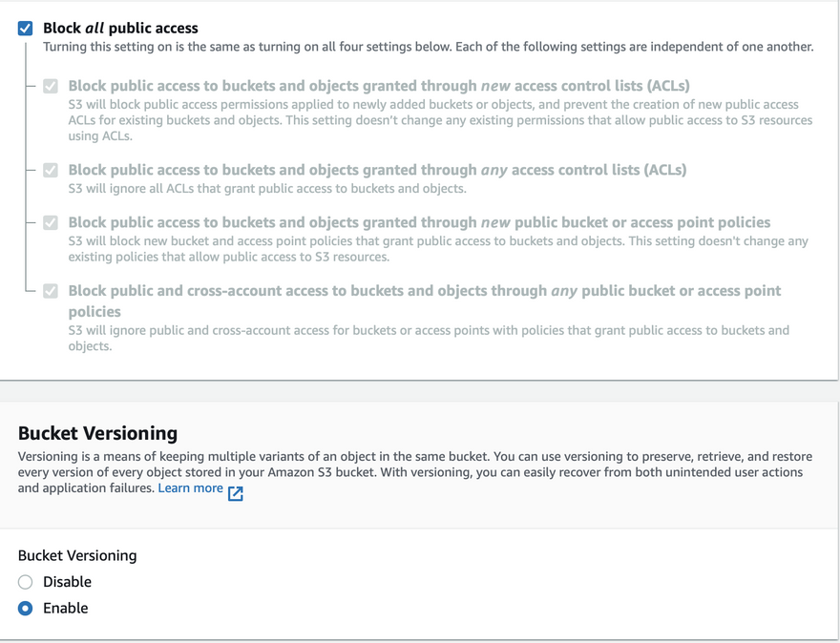
Task: Click the versioning description paragraph
Action: 415,472
